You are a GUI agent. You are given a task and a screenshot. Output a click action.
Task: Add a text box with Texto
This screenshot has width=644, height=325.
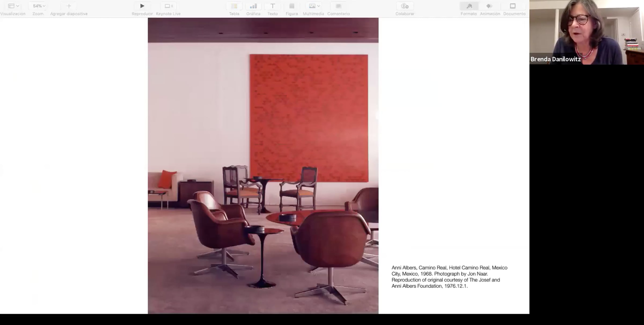coord(273,6)
